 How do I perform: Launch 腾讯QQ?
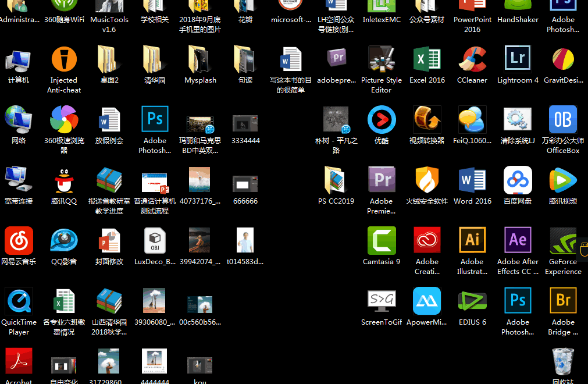coord(64,180)
